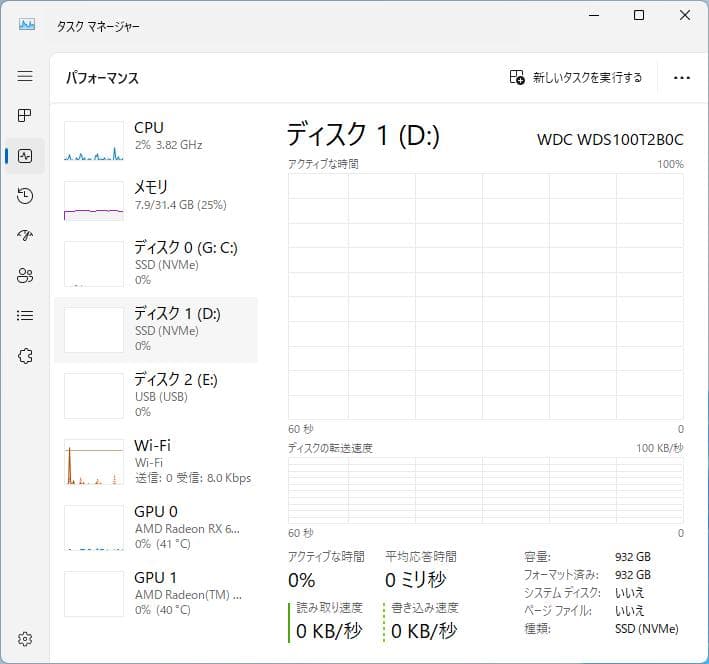
Task: Click the フォーマット済み 932 GB value
Action: 633,575
